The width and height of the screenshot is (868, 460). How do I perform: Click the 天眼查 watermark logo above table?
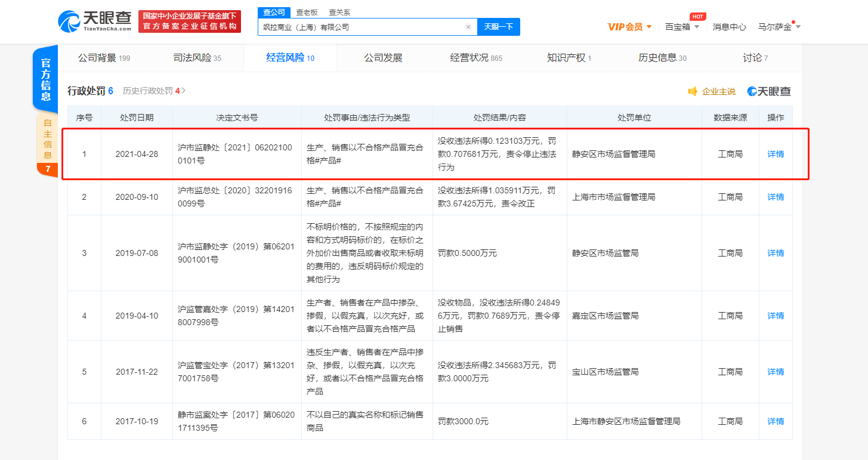click(769, 91)
